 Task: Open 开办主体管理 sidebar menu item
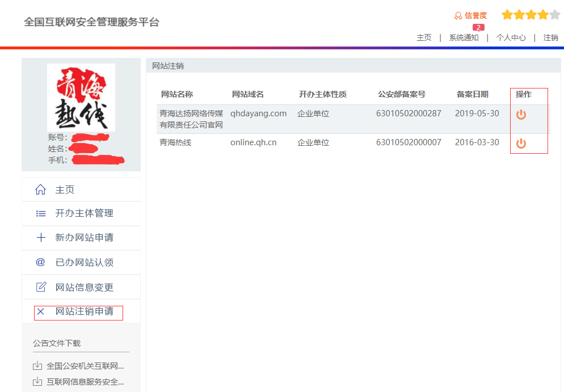coord(84,213)
